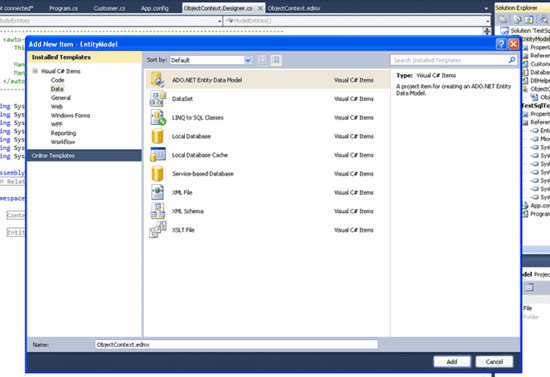Click the Cancel button
Viewport: 550px width, 377px height.
pos(494,362)
